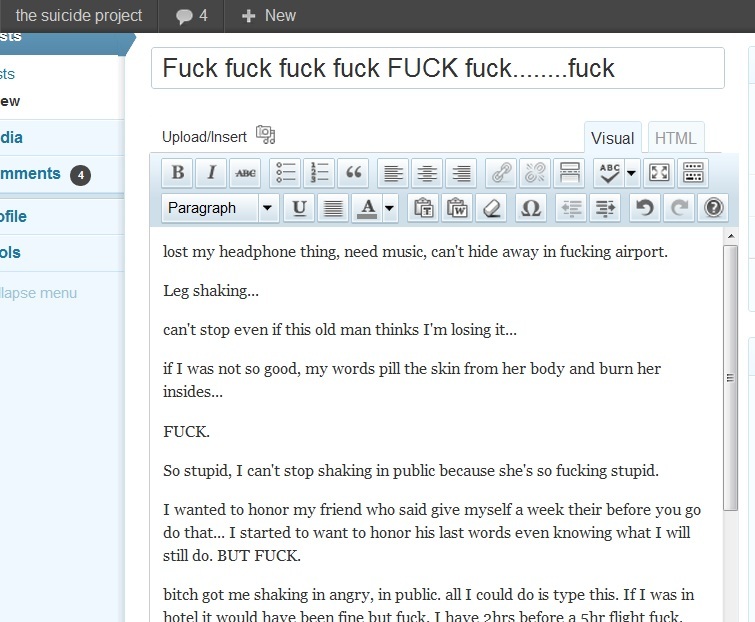Click the New button in admin bar
This screenshot has height=622, width=755.
click(269, 15)
